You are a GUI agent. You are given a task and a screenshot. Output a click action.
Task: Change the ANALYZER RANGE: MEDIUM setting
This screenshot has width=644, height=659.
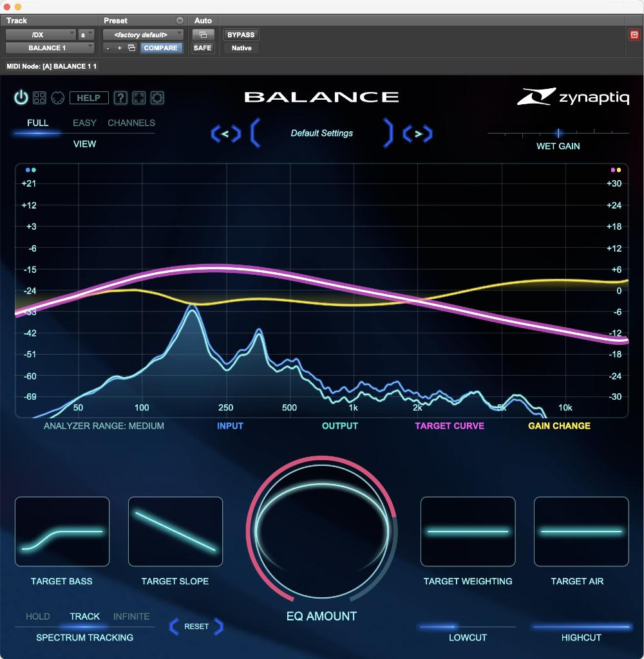[104, 426]
